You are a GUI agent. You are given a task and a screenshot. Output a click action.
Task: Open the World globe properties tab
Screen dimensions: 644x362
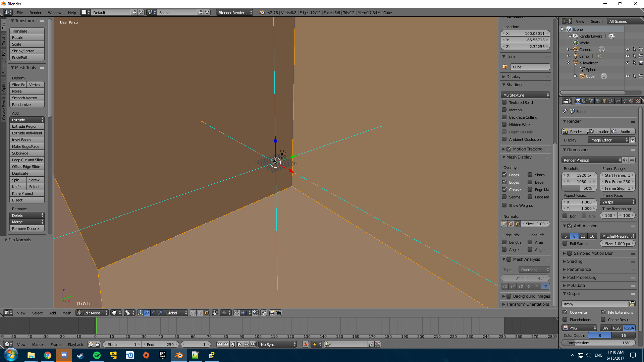pyautogui.click(x=598, y=101)
